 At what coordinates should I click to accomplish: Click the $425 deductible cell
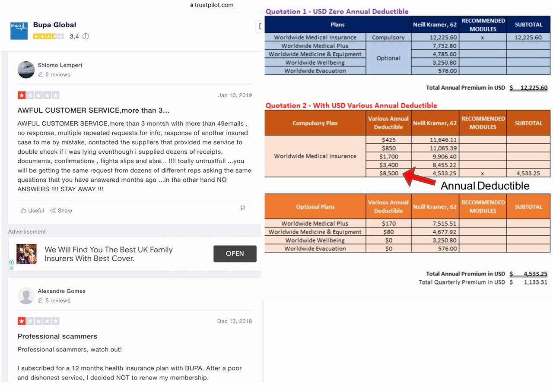[x=389, y=140]
